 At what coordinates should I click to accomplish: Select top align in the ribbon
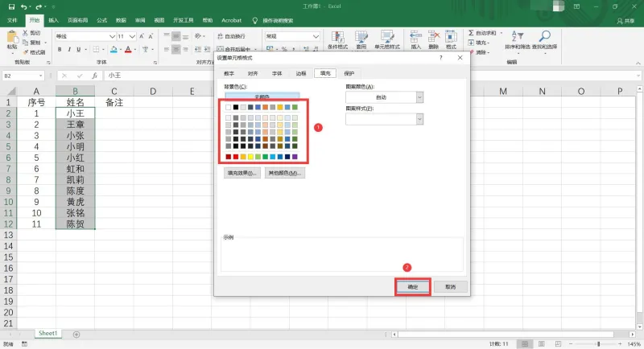click(167, 36)
